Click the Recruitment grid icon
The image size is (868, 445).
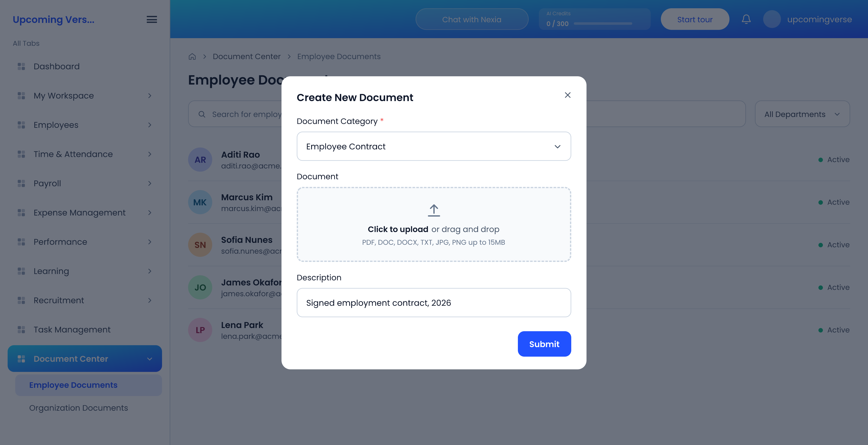(x=21, y=300)
